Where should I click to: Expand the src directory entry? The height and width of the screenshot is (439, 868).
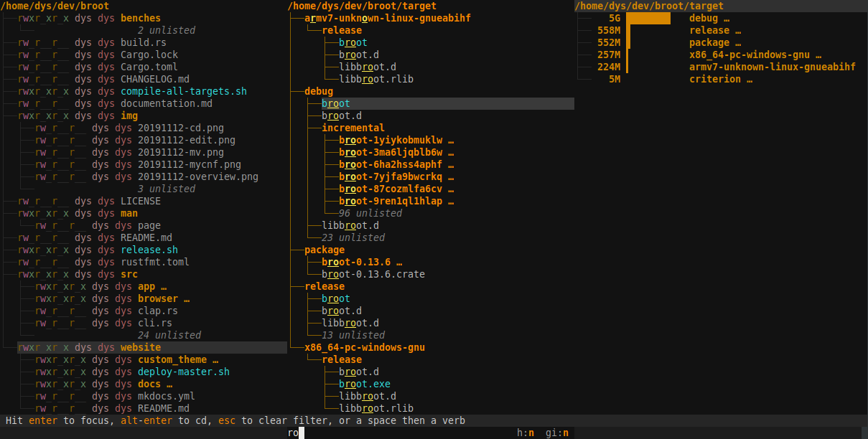coord(129,274)
